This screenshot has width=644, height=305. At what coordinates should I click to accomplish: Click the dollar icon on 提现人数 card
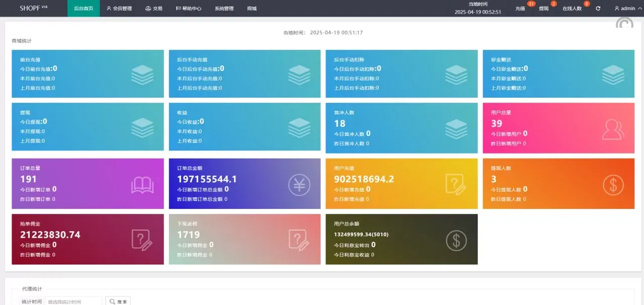coord(613,185)
